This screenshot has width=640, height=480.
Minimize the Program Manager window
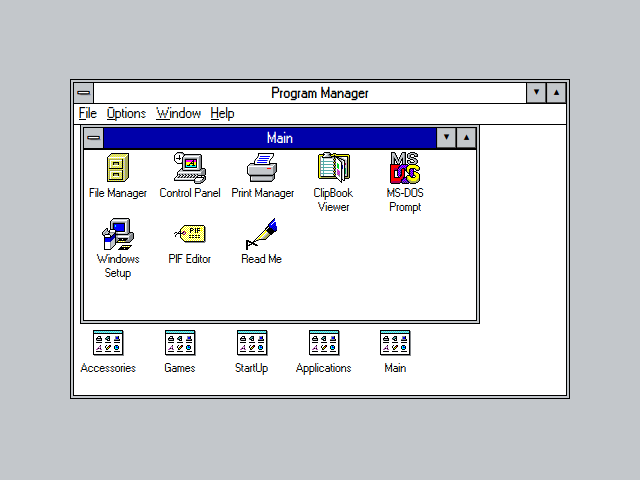pyautogui.click(x=536, y=93)
